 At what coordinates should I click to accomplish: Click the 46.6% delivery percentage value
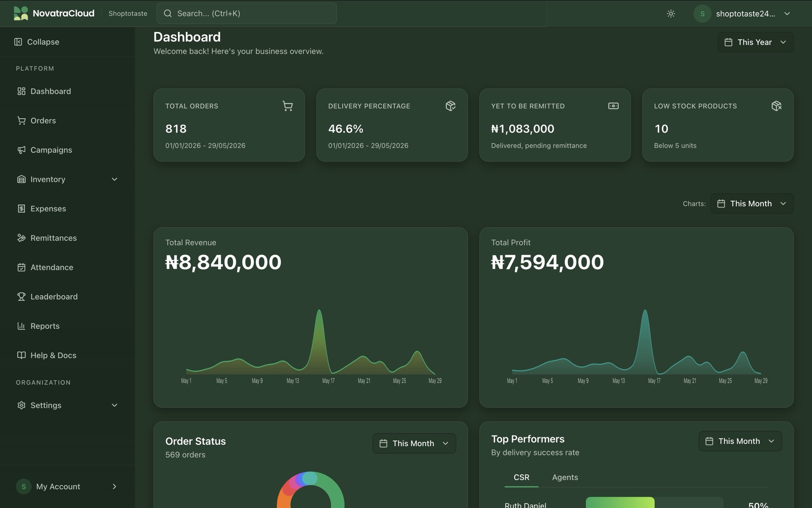pos(346,129)
